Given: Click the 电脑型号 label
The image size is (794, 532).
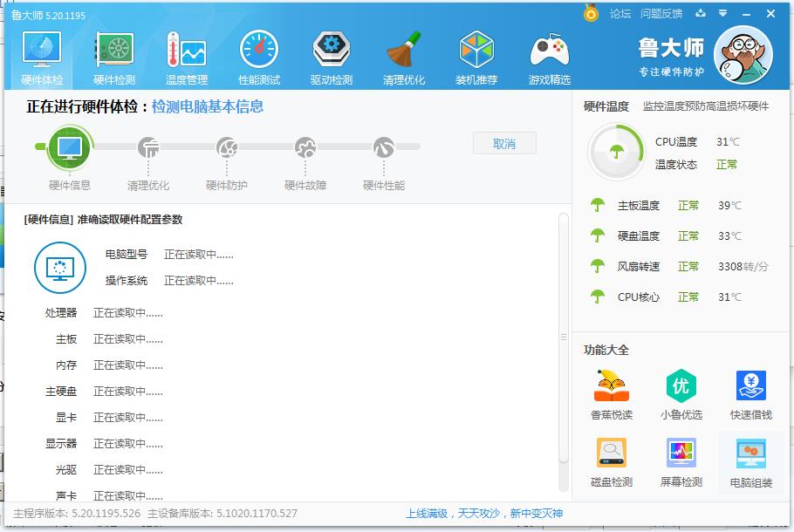Looking at the screenshot, I should [x=127, y=254].
